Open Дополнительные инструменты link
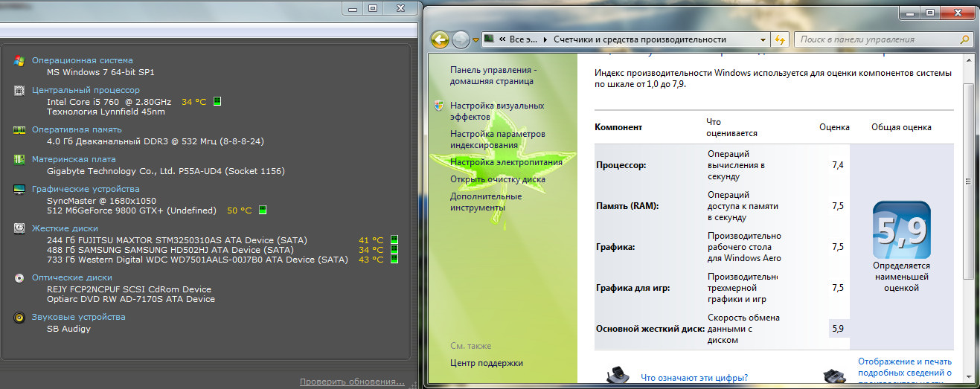The width and height of the screenshot is (980, 389). click(x=486, y=202)
